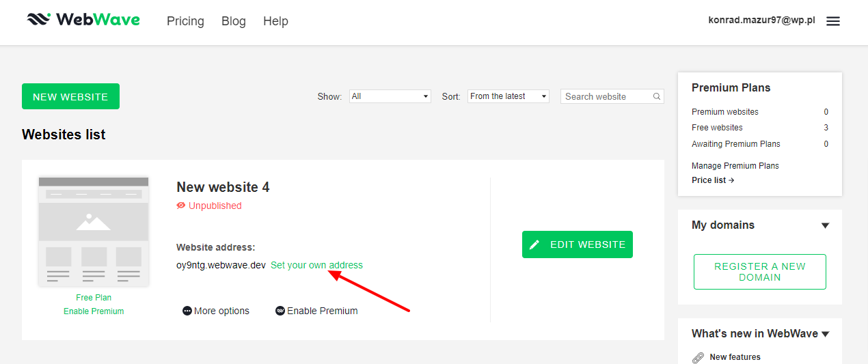
Task: Go to the Blog menu item
Action: pos(233,21)
